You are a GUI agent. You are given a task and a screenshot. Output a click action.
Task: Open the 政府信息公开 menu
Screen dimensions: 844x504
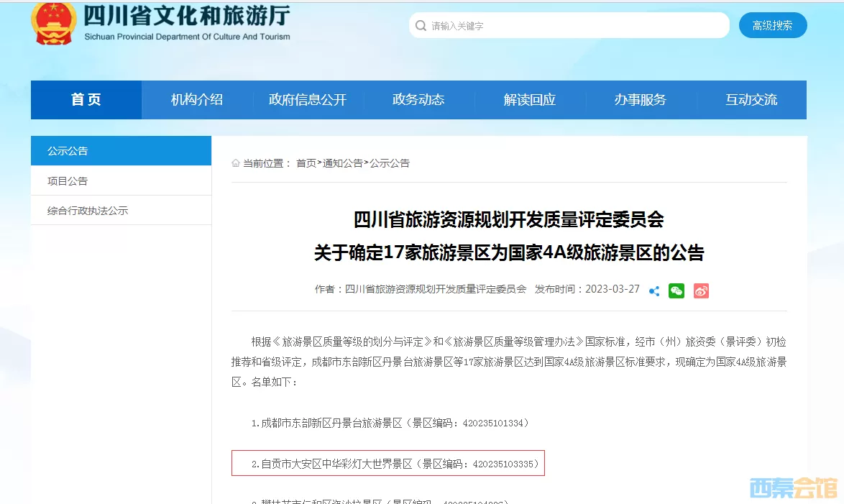click(x=308, y=100)
